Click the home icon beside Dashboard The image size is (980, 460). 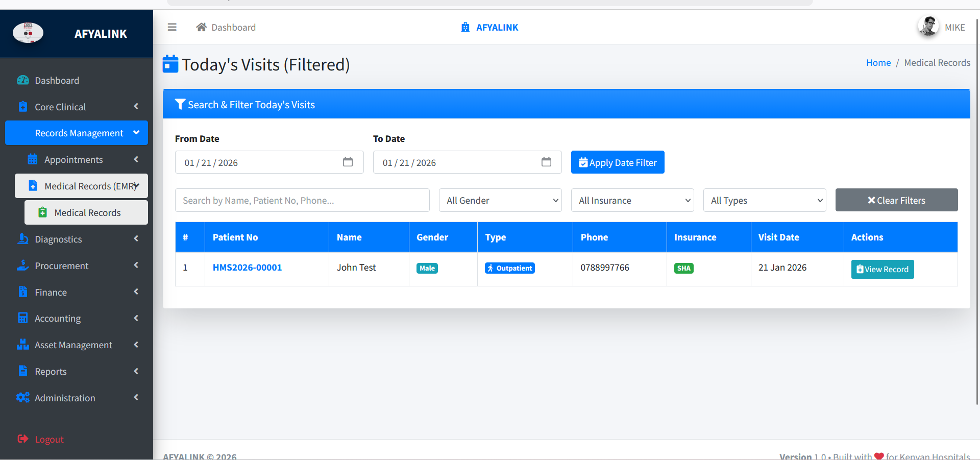(x=202, y=27)
